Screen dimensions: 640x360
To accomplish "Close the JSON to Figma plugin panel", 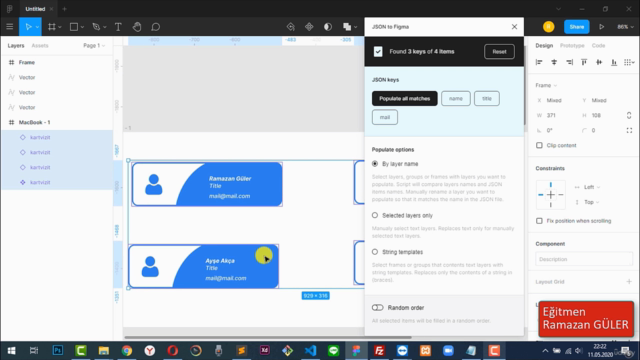I will (514, 27).
